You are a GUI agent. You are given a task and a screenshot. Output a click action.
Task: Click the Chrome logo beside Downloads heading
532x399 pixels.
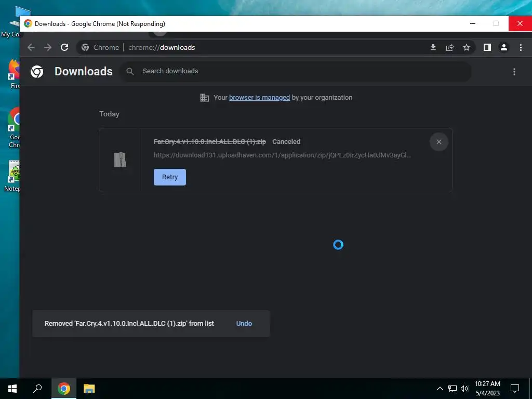37,72
